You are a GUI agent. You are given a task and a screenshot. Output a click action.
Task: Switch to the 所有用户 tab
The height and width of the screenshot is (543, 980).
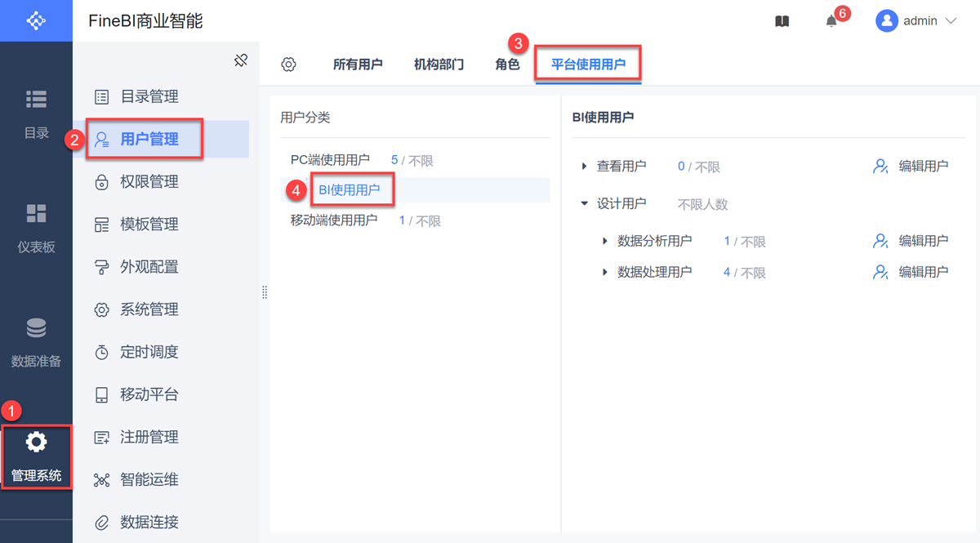tap(358, 65)
